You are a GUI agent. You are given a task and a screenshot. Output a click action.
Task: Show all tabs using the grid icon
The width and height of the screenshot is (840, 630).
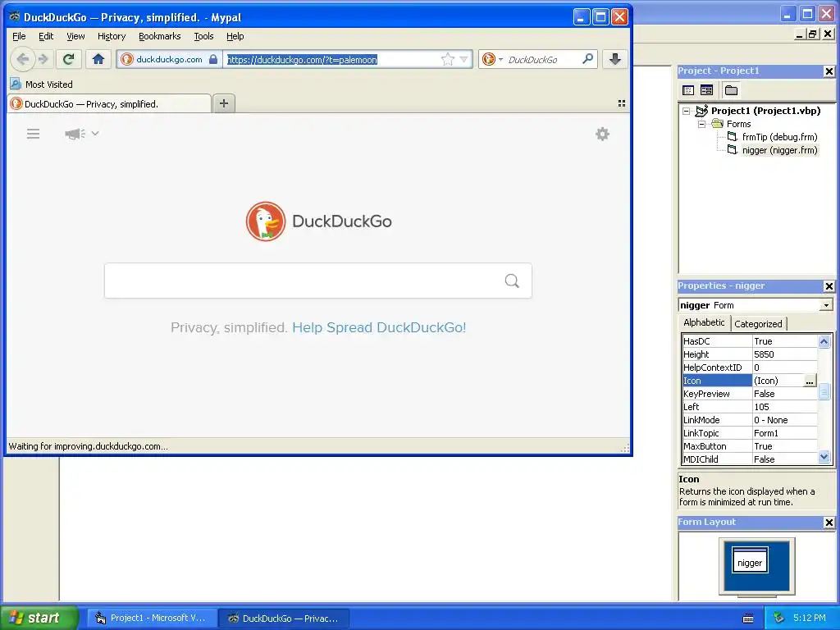point(622,103)
